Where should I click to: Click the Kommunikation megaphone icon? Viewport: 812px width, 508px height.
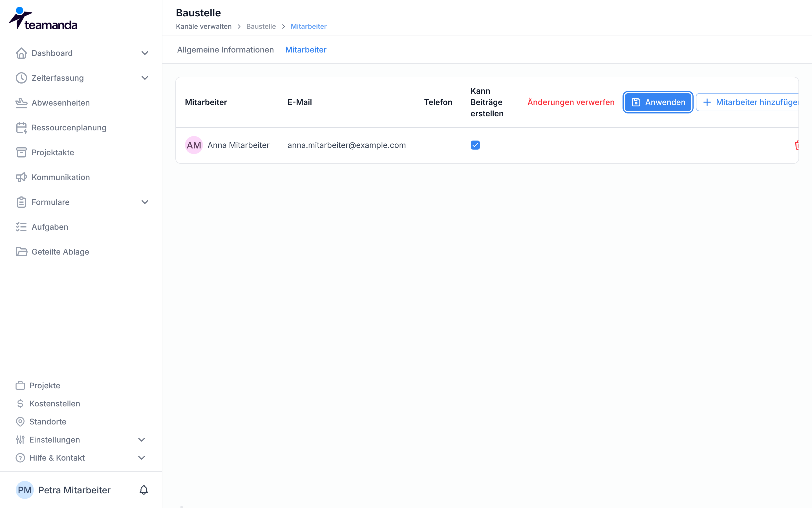pos(21,178)
